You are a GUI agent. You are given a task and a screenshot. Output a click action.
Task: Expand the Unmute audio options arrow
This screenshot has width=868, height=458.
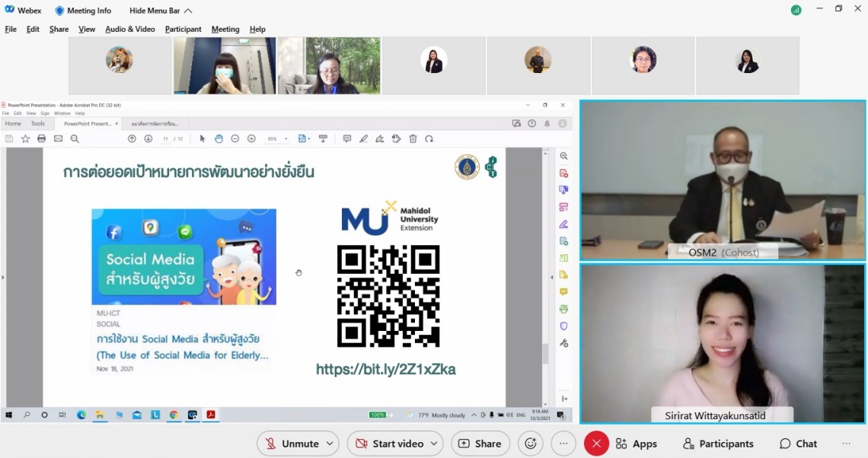330,444
